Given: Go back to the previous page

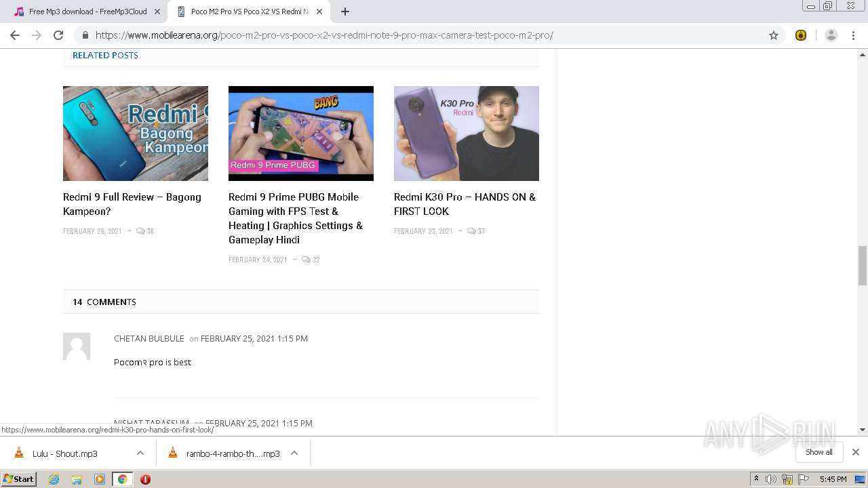Looking at the screenshot, I should [15, 35].
